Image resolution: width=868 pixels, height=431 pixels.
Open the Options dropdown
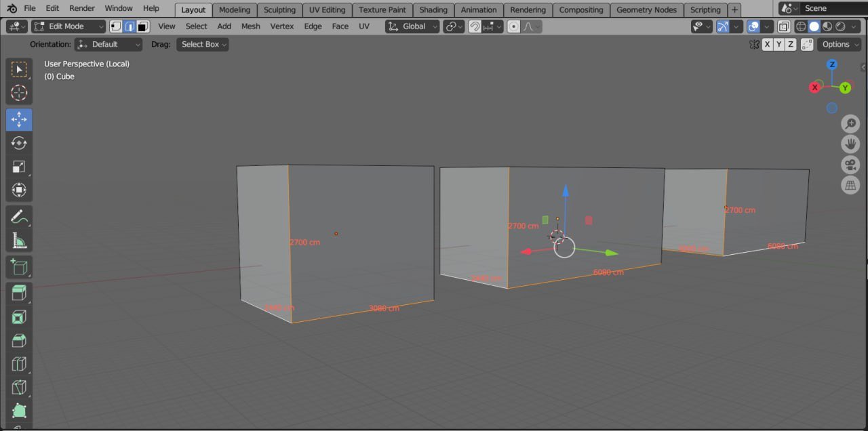(839, 44)
